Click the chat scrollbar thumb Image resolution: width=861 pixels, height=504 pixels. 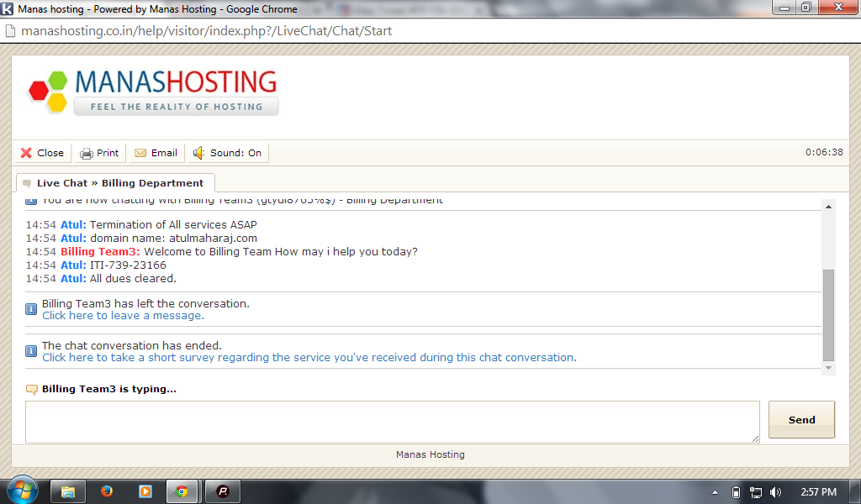828,315
